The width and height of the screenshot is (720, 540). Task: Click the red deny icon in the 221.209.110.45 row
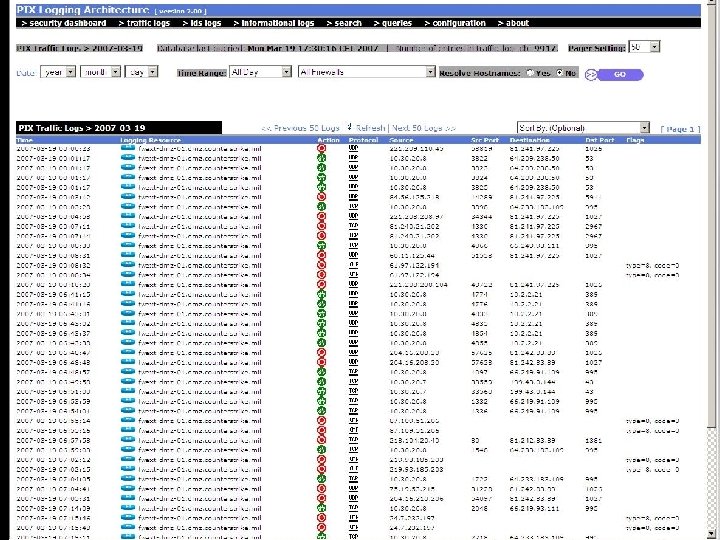pyautogui.click(x=321, y=149)
